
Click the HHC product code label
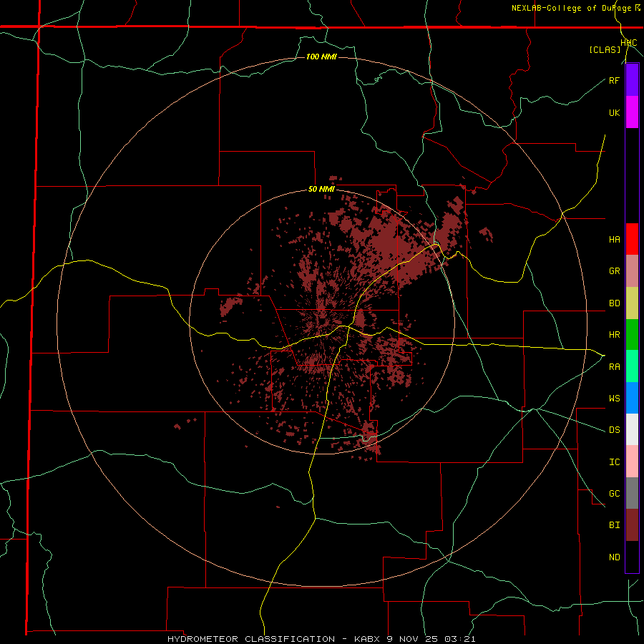tap(629, 43)
